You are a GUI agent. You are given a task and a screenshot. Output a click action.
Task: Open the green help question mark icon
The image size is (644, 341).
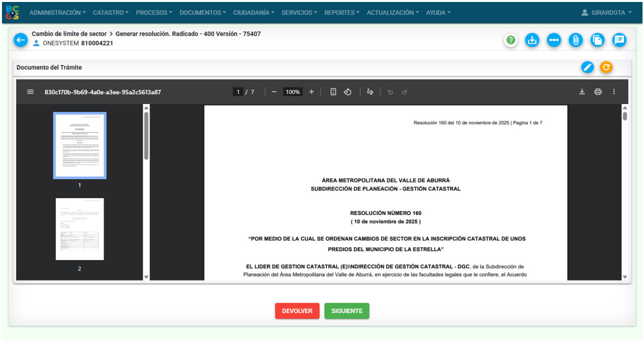click(x=511, y=40)
